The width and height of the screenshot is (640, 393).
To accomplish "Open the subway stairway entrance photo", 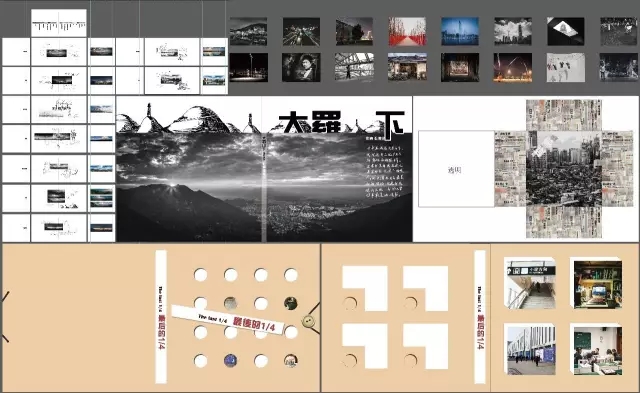I will 530,283.
